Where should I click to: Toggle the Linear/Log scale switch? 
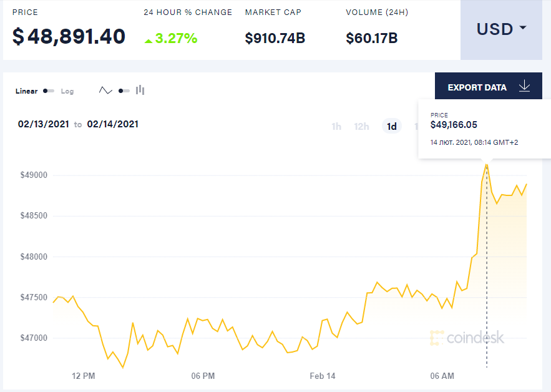[49, 91]
